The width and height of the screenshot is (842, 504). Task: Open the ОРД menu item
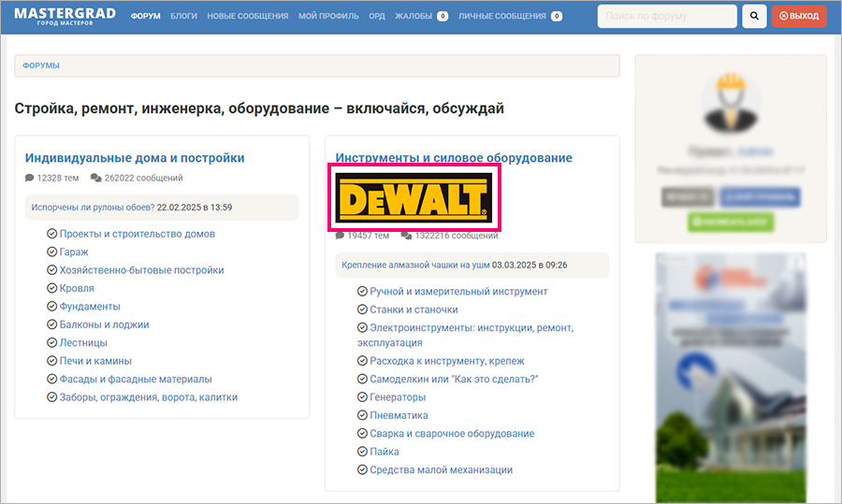377,16
